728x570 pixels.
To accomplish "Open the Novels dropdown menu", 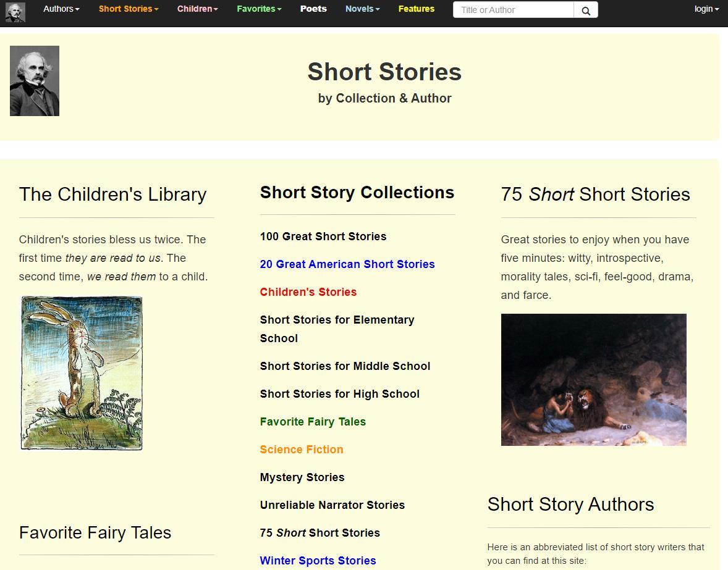I will click(x=362, y=9).
